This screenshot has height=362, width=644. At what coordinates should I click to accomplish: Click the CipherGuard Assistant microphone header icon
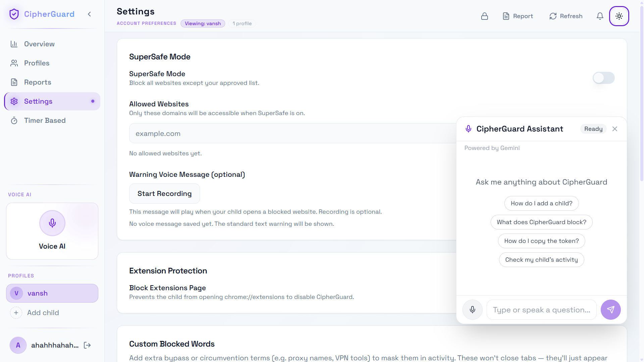pyautogui.click(x=468, y=129)
